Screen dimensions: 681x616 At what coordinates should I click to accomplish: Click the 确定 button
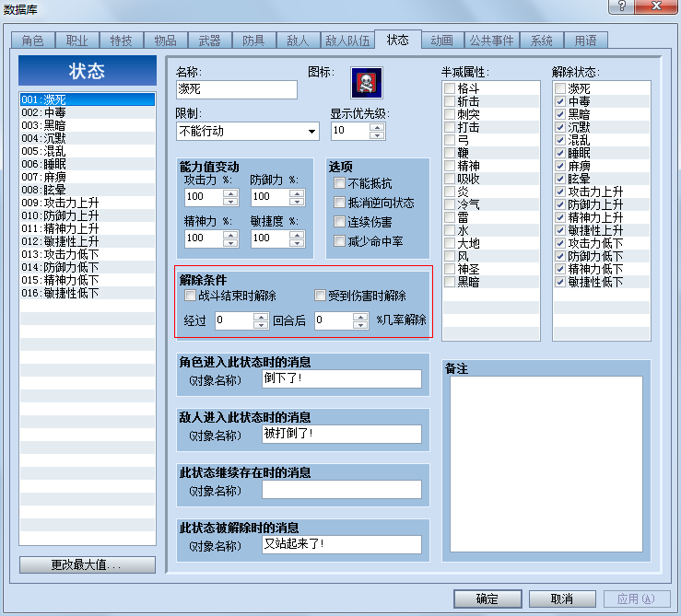pos(487,599)
